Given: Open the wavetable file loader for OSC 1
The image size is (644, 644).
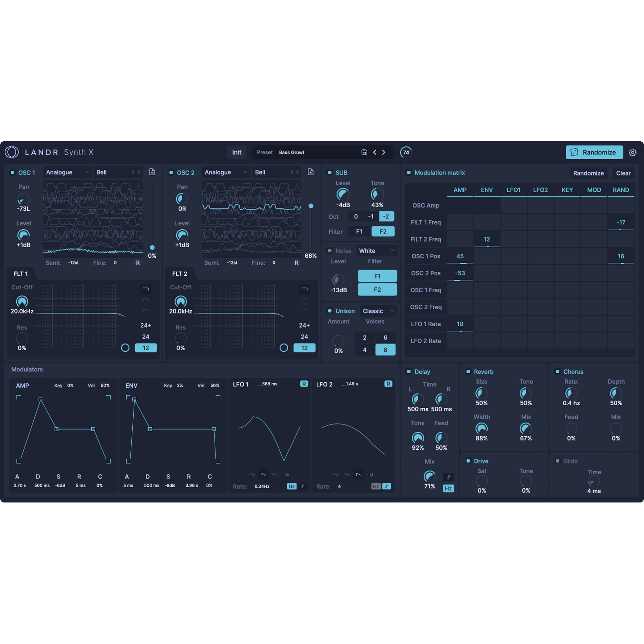Looking at the screenshot, I should (152, 172).
